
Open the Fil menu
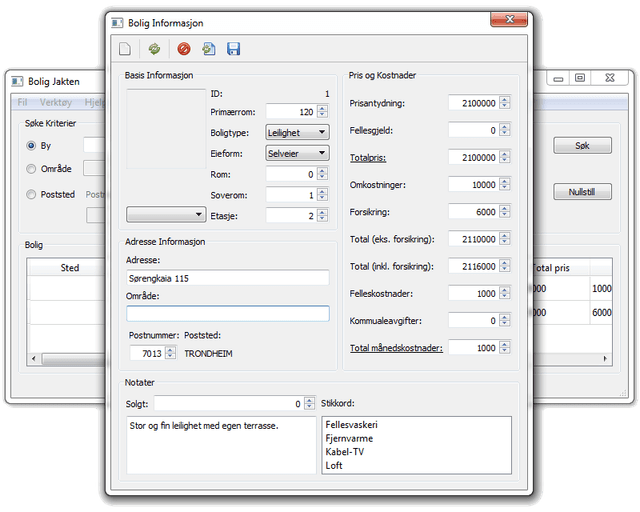click(x=23, y=102)
